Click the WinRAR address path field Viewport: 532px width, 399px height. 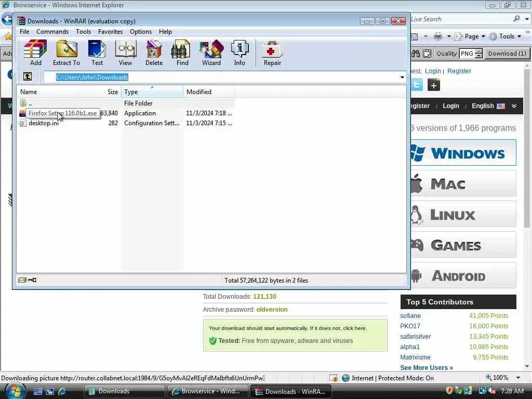[221, 77]
